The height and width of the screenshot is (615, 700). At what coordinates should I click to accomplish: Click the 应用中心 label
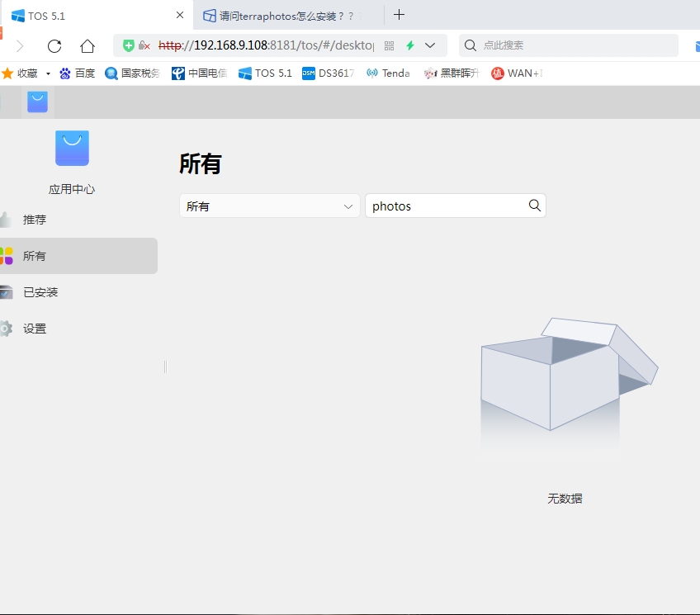(x=72, y=189)
